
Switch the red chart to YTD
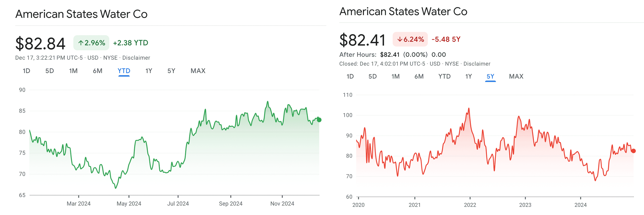(444, 76)
